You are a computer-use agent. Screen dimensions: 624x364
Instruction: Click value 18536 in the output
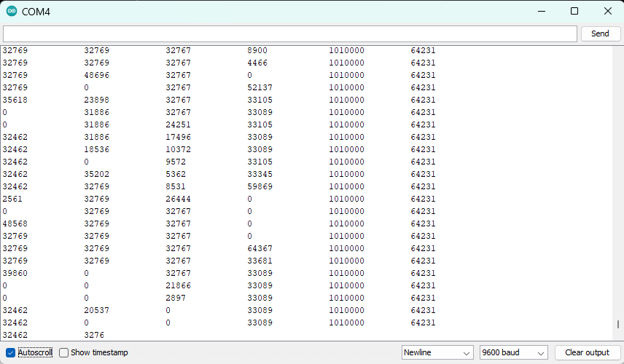(96, 149)
